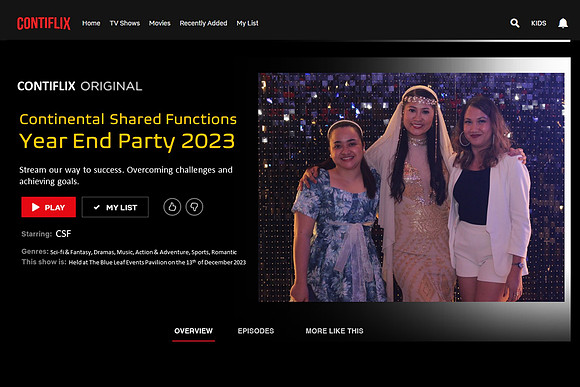Go to the Home menu item
The height and width of the screenshot is (387, 580).
pos(91,23)
